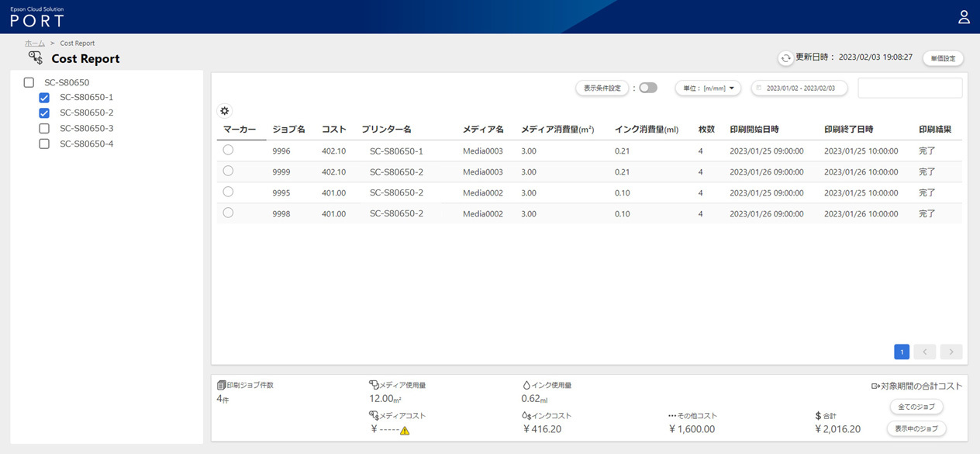Click the ホーム breadcrumb link
This screenshot has height=454, width=980.
pyautogui.click(x=34, y=43)
